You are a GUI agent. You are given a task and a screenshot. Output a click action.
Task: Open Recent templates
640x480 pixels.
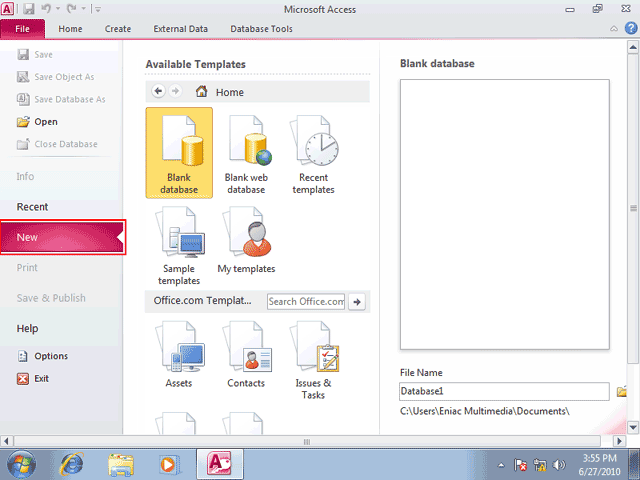(x=313, y=154)
